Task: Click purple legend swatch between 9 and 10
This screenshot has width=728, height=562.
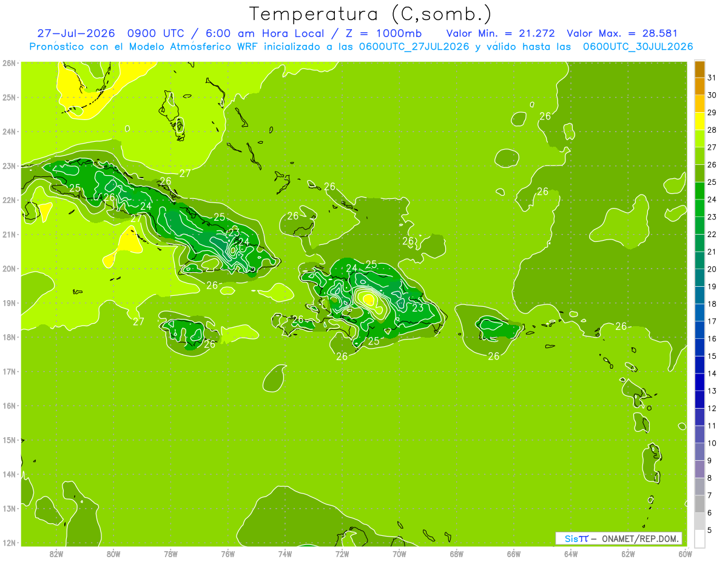Action: pyautogui.click(x=699, y=452)
